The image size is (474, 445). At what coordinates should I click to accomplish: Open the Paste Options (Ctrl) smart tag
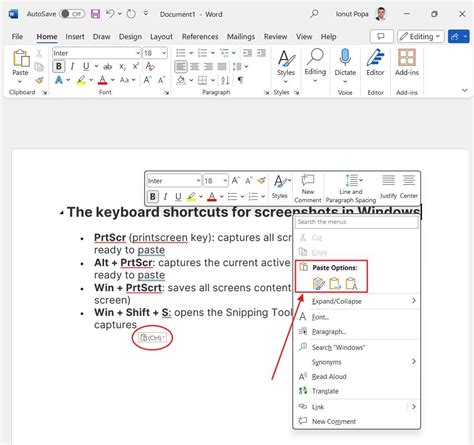coord(152,338)
